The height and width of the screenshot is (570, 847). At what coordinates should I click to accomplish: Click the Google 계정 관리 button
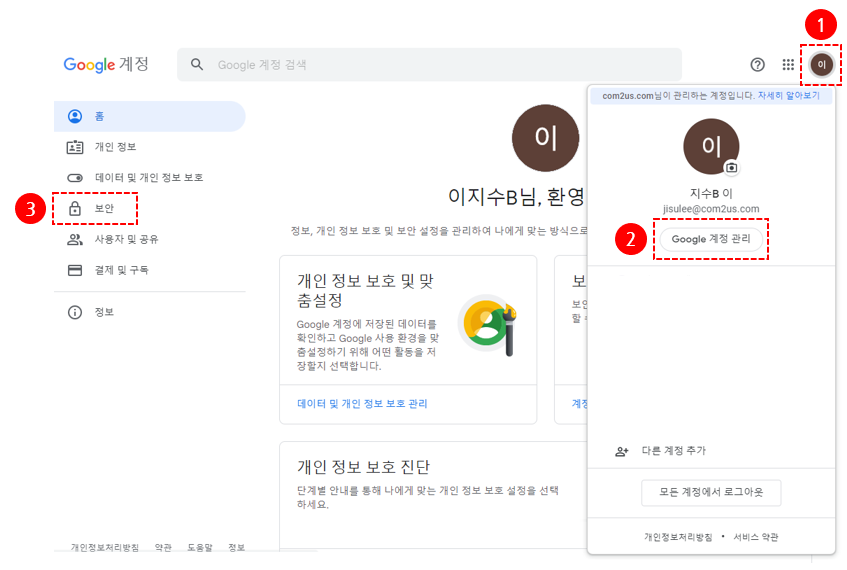pos(711,239)
